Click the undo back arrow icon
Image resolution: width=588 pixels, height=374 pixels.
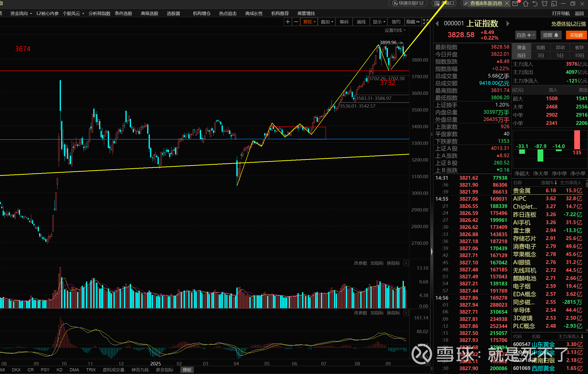coord(535,4)
